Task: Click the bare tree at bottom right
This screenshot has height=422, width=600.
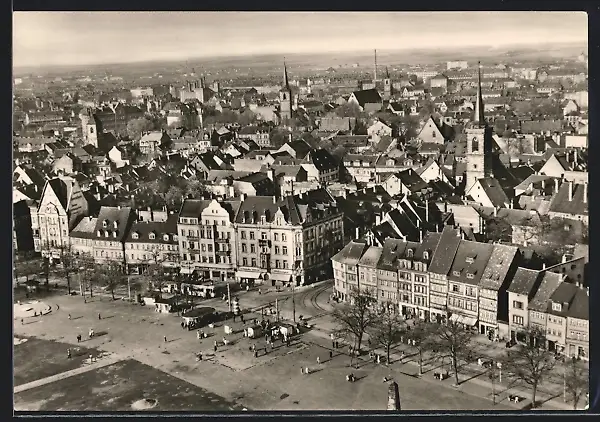Action: (530, 367)
